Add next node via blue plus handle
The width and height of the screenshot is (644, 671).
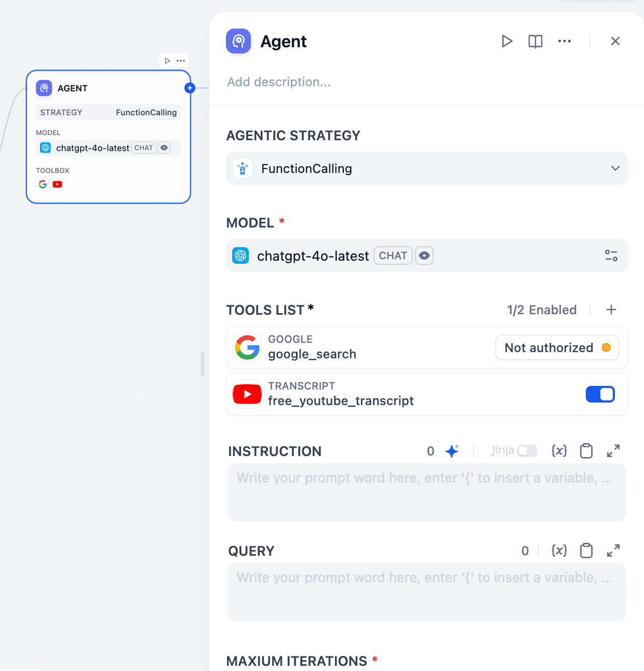point(190,88)
